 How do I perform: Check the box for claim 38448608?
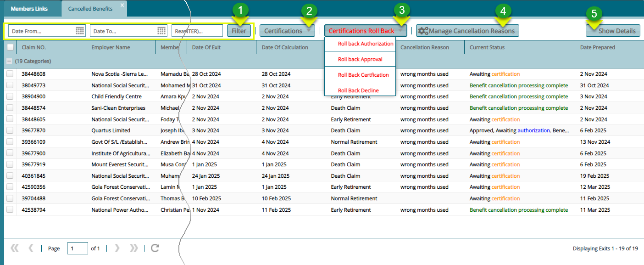[x=10, y=74]
